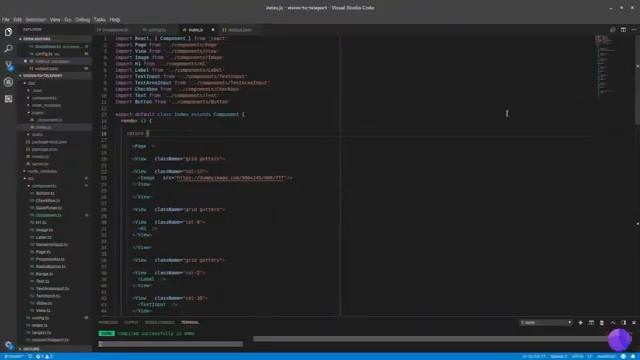Image resolution: width=640 pixels, height=360 pixels.
Task: Open _document.js under the pages folder
Action: [x=49, y=120]
